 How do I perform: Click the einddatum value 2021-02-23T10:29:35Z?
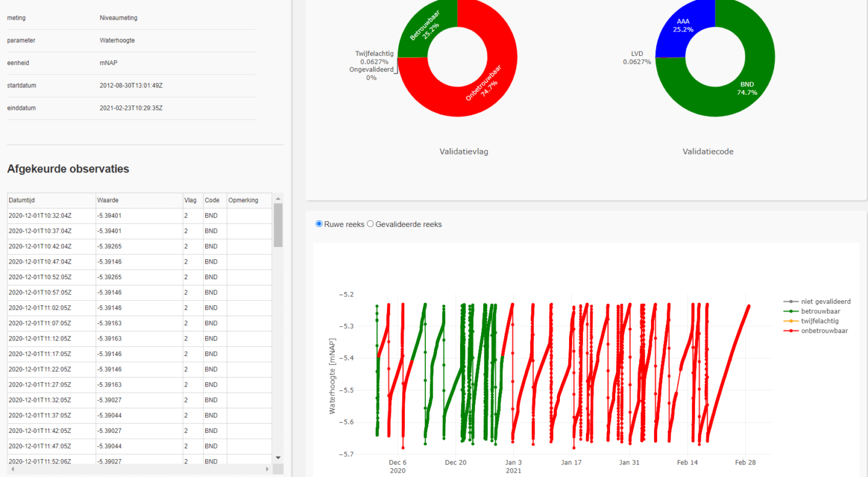pyautogui.click(x=131, y=108)
